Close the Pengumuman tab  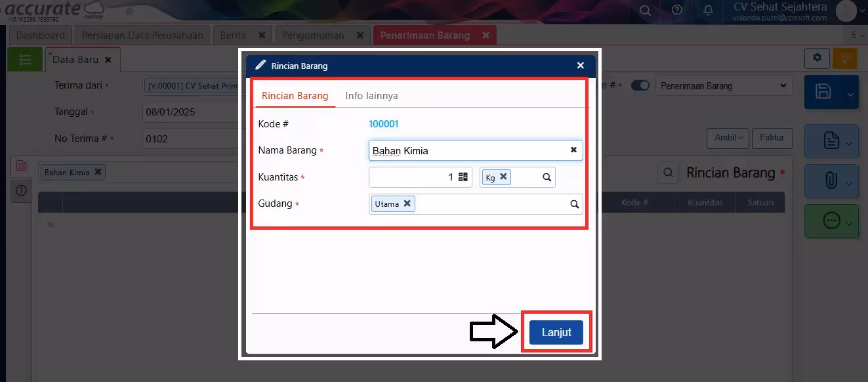(360, 35)
